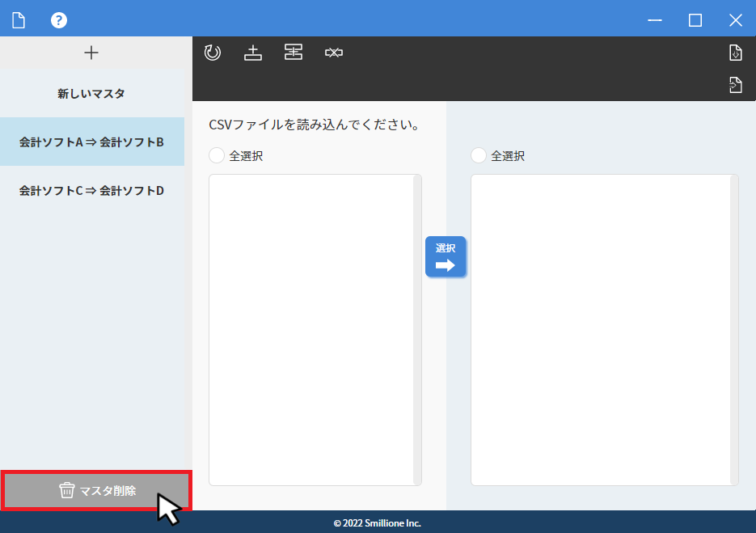Toggle right 全選択 select-all radio button
Image resolution: width=756 pixels, height=533 pixels.
click(x=479, y=155)
